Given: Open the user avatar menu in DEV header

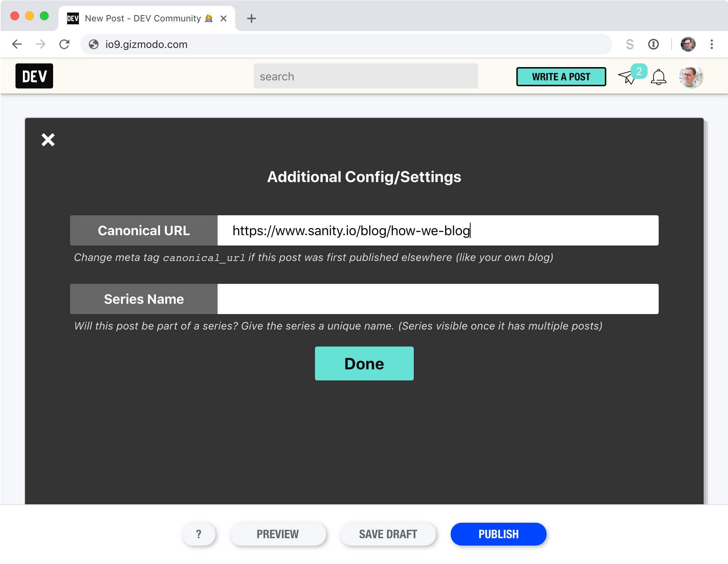Looking at the screenshot, I should 691,77.
